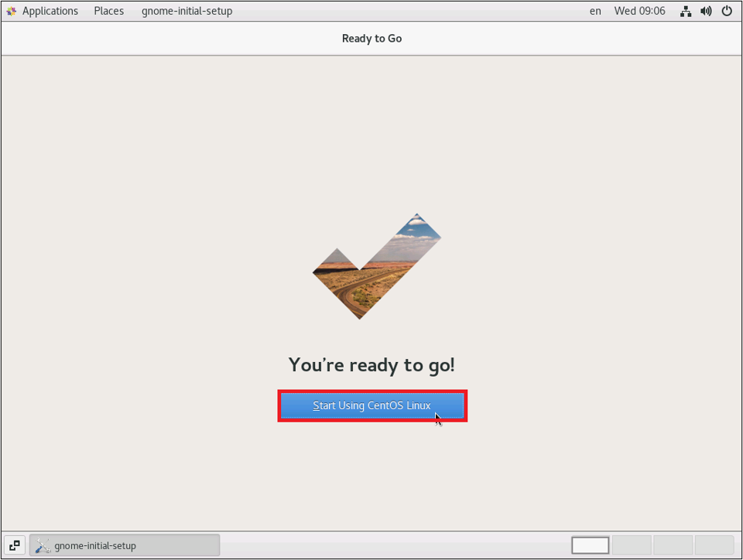Click the en keyboard layout indicator
Screen dimensions: 743x560
point(595,11)
